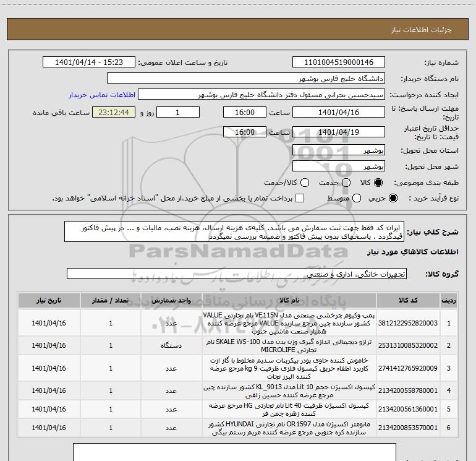Viewport: 476px width, 461px height.
Task: Click the delivery city field بوشهر
Action: [x=339, y=166]
